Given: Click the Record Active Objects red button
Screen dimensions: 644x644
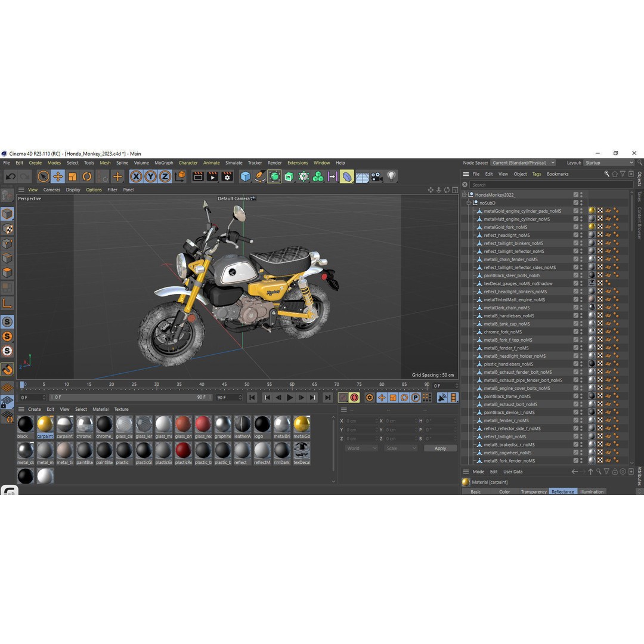Looking at the screenshot, I should [x=343, y=398].
